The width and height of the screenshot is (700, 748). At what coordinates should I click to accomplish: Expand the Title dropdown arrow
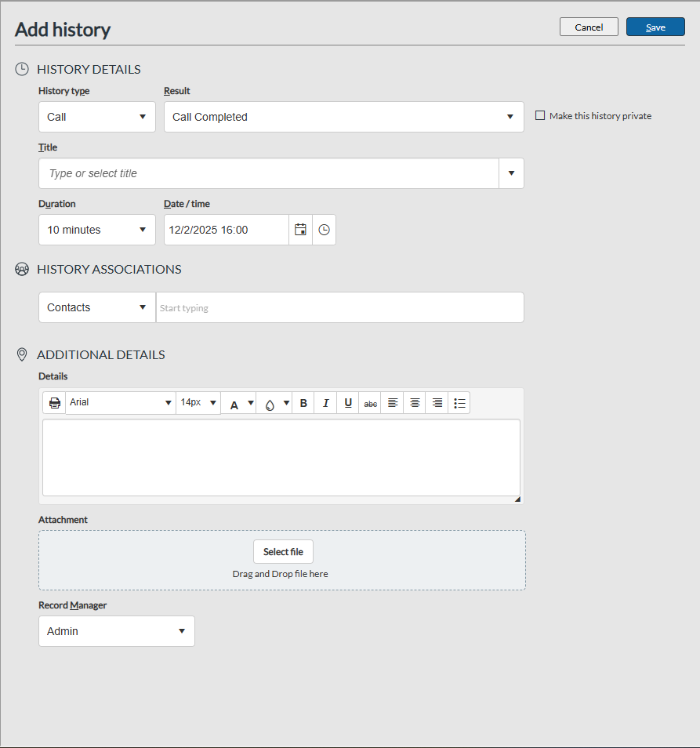(511, 173)
